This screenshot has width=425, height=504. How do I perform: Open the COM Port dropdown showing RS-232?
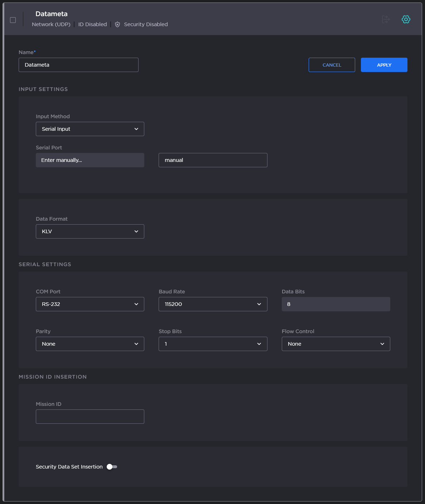tap(90, 304)
